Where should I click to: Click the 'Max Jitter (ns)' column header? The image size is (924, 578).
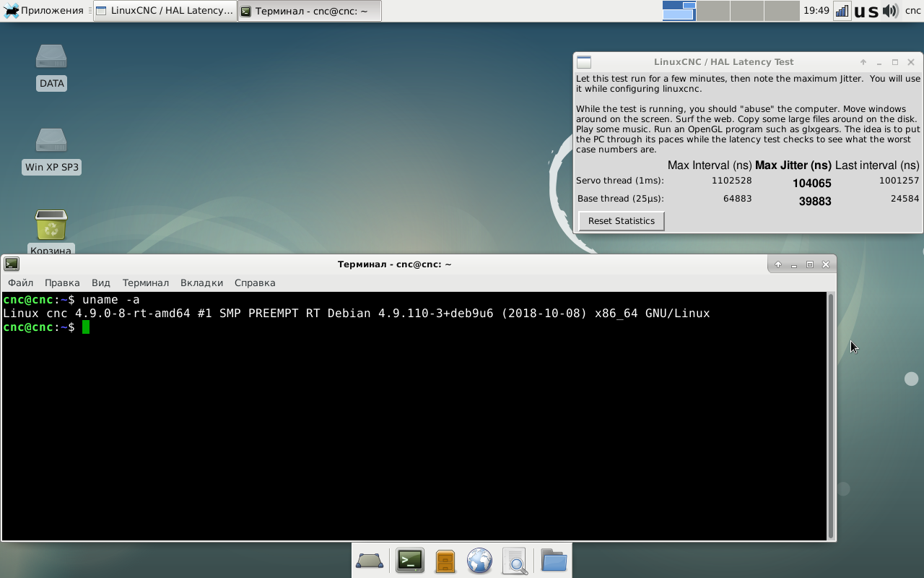[x=793, y=165]
